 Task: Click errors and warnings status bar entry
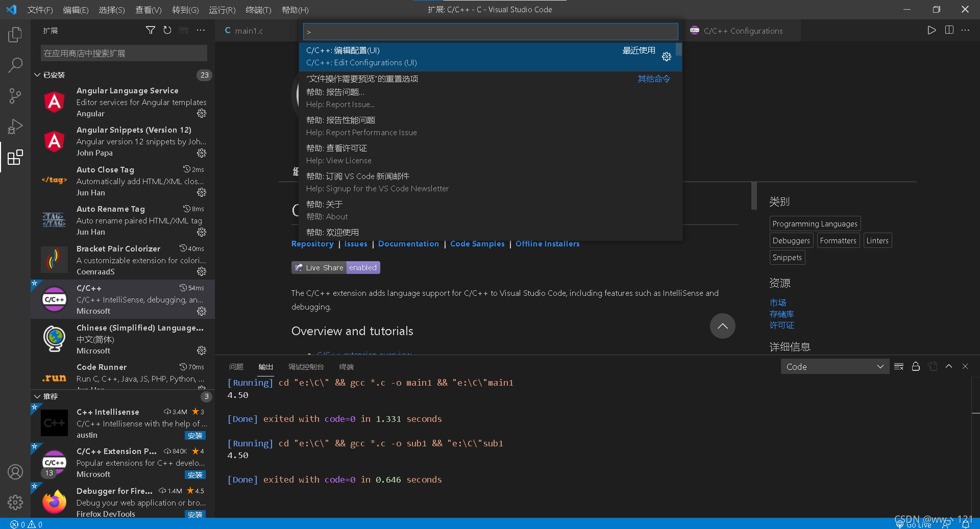pyautogui.click(x=26, y=524)
